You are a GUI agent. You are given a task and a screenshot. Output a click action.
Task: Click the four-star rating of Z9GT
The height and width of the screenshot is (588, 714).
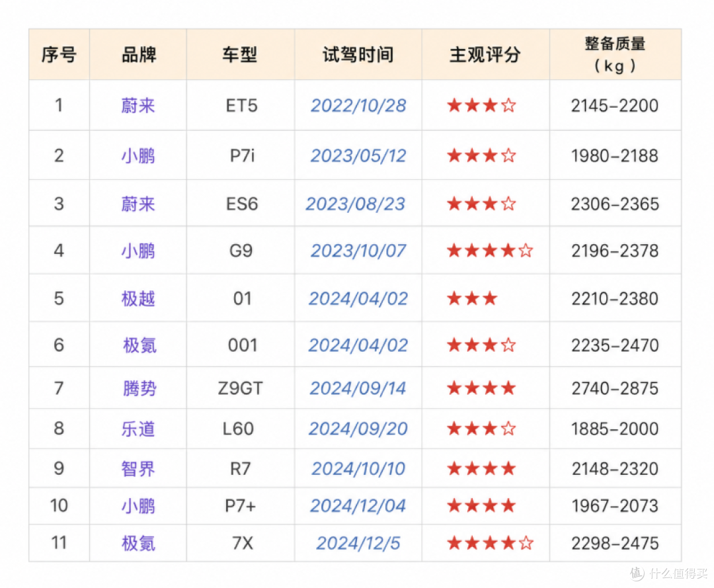click(x=481, y=388)
